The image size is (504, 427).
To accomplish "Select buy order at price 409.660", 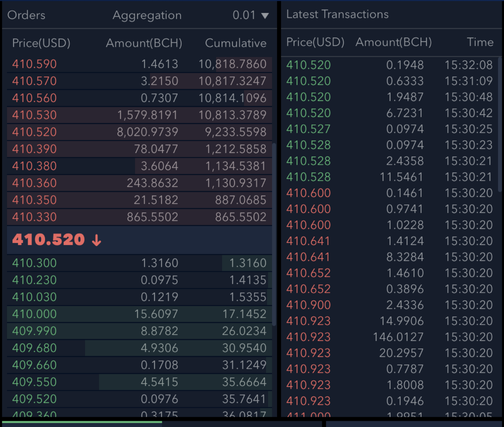I will click(x=139, y=365).
